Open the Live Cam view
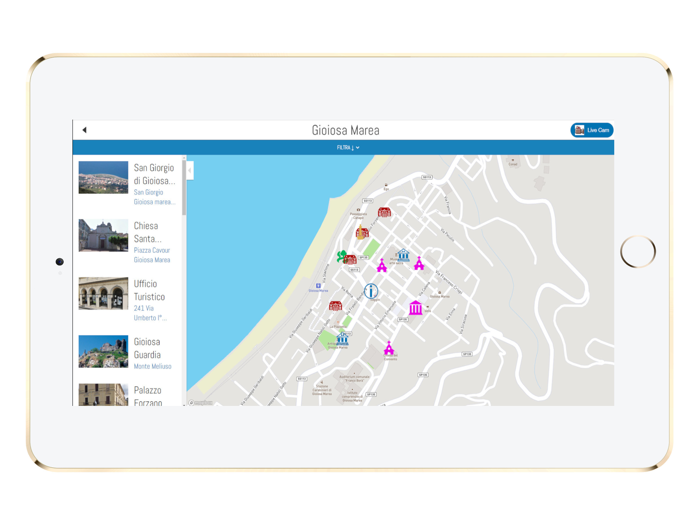 [x=591, y=130]
